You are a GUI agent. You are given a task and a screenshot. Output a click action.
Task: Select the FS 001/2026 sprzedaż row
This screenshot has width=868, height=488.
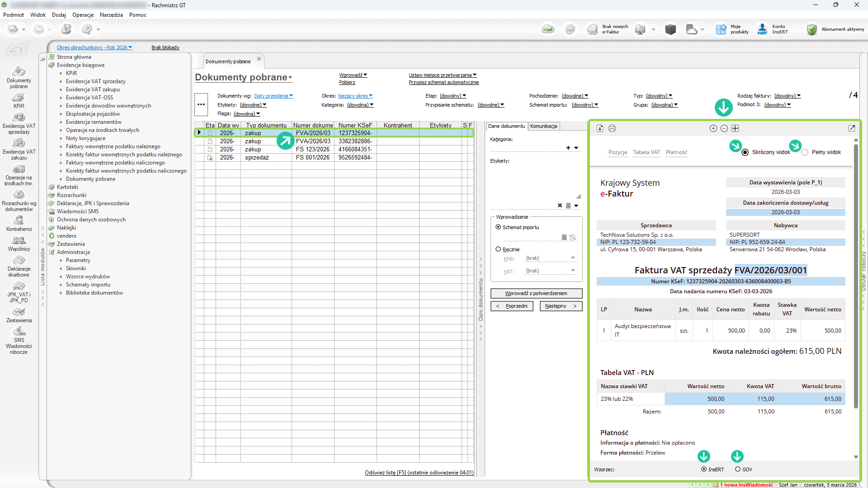click(335, 157)
